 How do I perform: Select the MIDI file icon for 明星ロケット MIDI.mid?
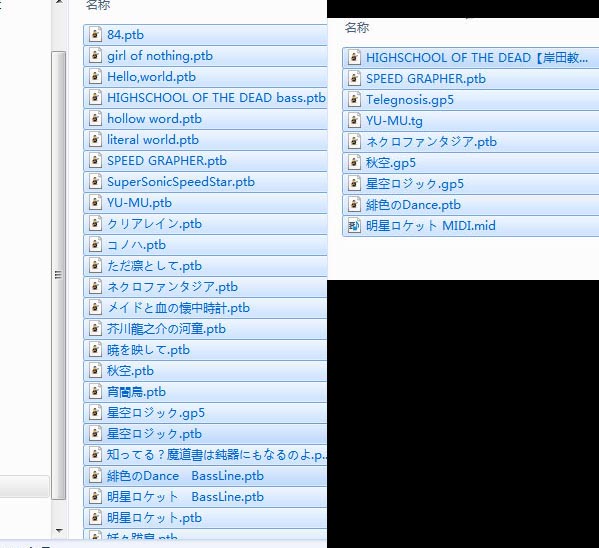pyautogui.click(x=354, y=226)
